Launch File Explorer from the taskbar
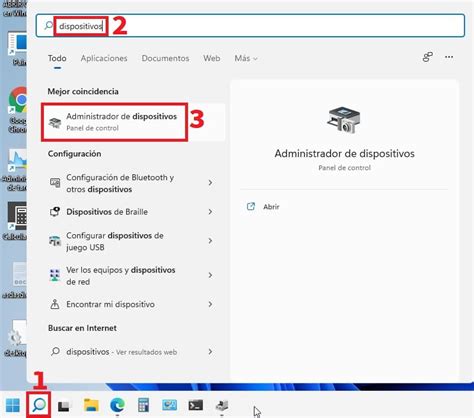Screen dimensions: 474x418 (91, 405)
